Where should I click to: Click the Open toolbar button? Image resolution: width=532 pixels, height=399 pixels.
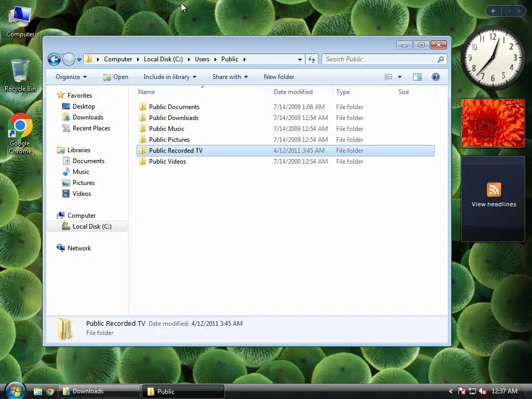[x=116, y=77]
